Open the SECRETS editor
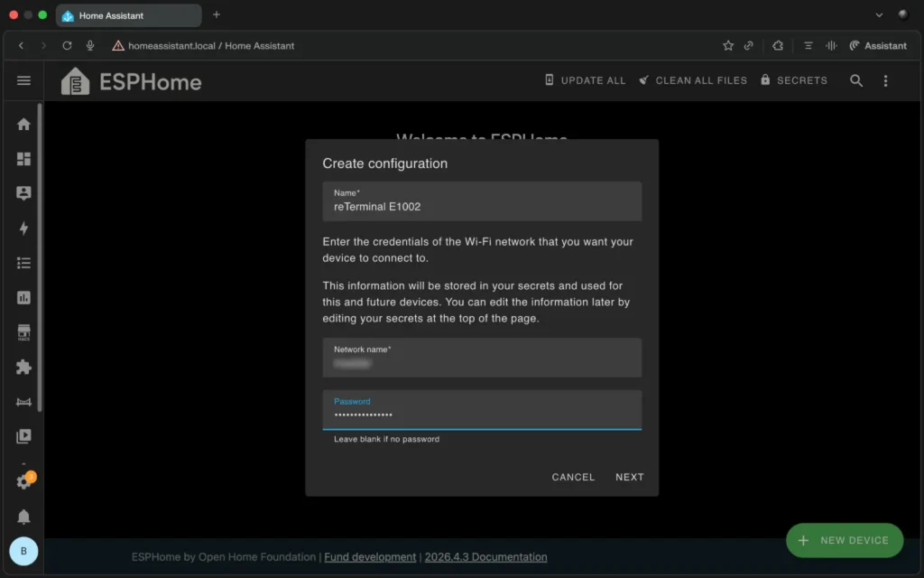The height and width of the screenshot is (578, 924). coord(794,80)
